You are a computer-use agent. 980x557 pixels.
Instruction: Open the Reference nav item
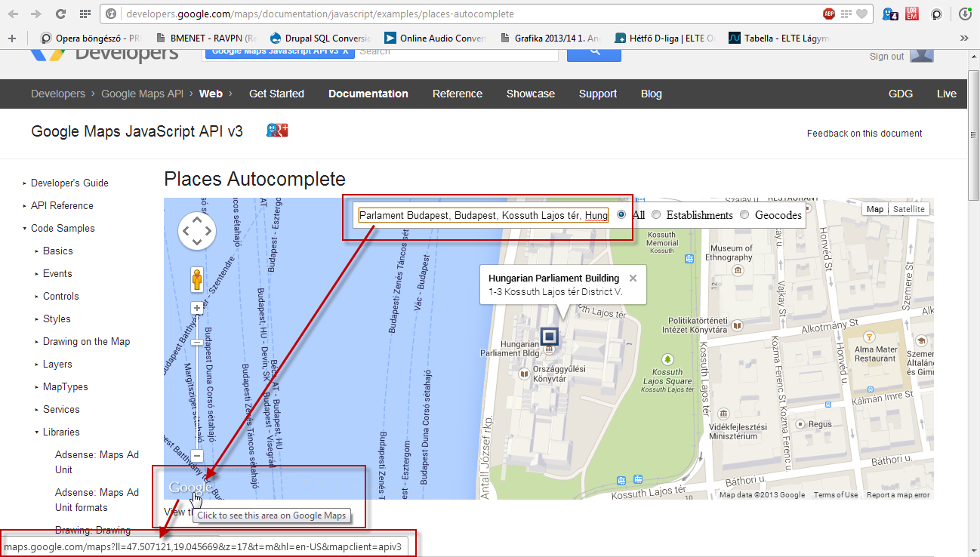[458, 94]
